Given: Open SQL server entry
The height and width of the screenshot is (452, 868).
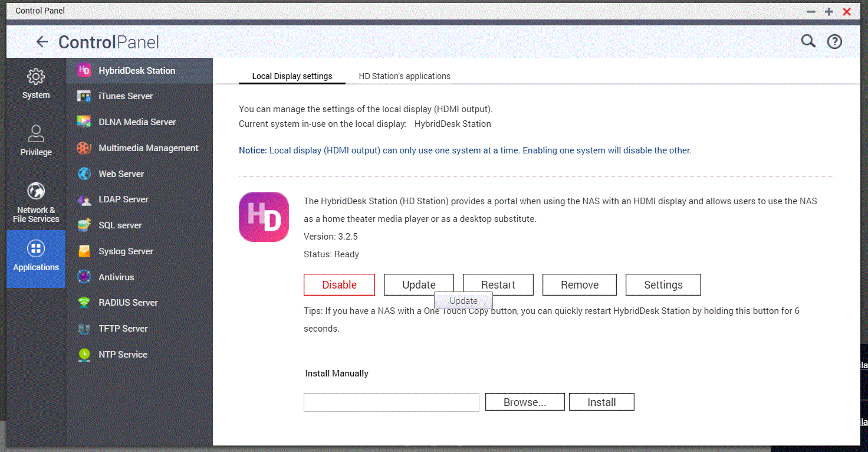Looking at the screenshot, I should point(139,225).
